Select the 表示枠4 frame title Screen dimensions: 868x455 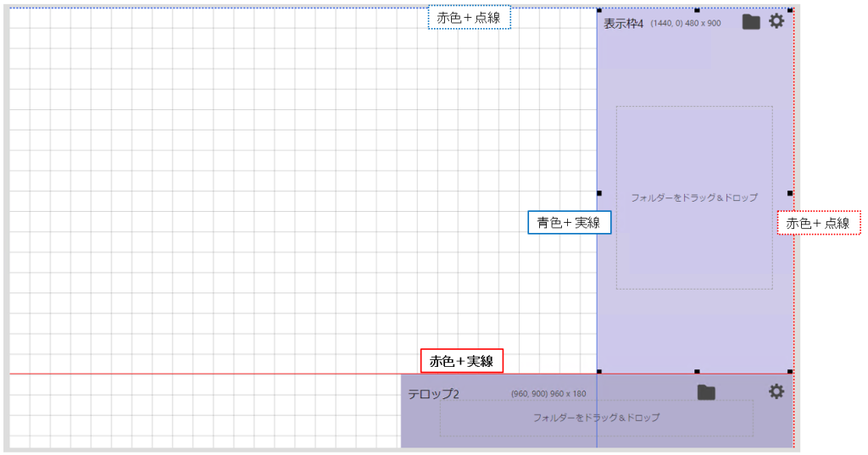pos(623,24)
